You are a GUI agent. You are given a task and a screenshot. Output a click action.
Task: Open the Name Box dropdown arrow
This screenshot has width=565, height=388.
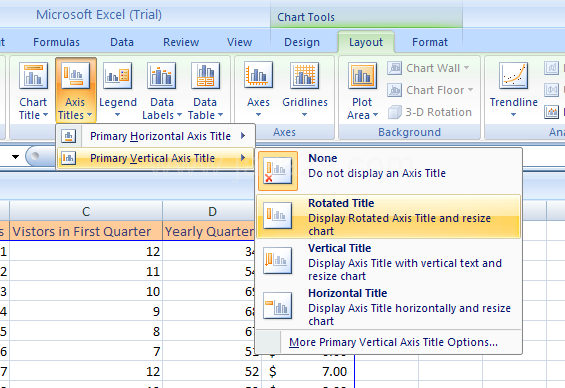point(15,157)
